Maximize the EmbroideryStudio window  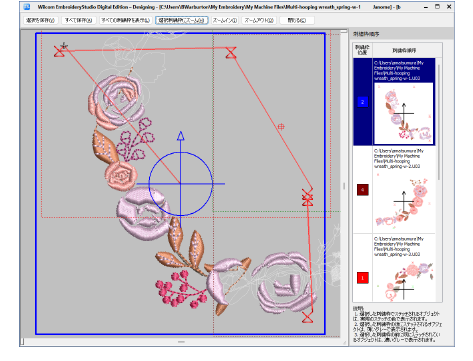point(438,7)
